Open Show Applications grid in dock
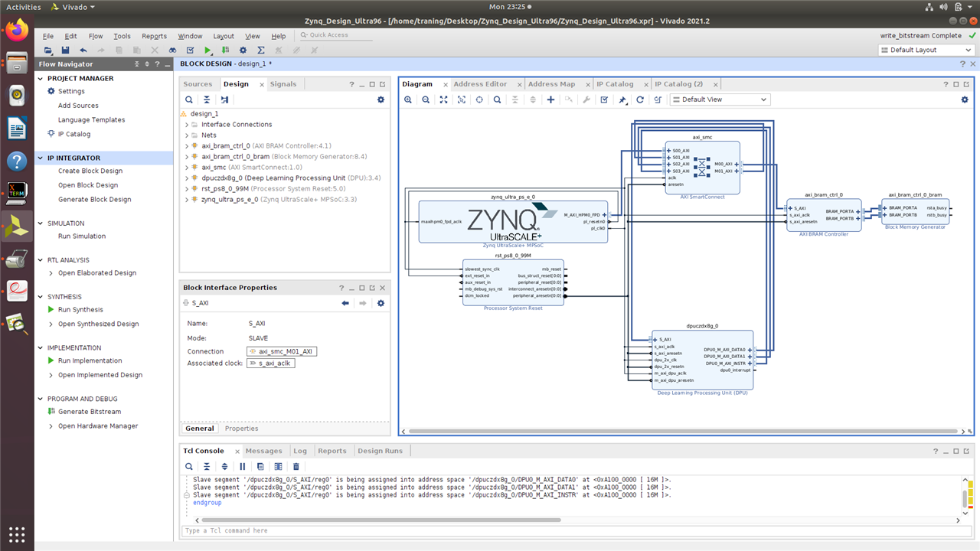The height and width of the screenshot is (551, 980). pyautogui.click(x=17, y=533)
